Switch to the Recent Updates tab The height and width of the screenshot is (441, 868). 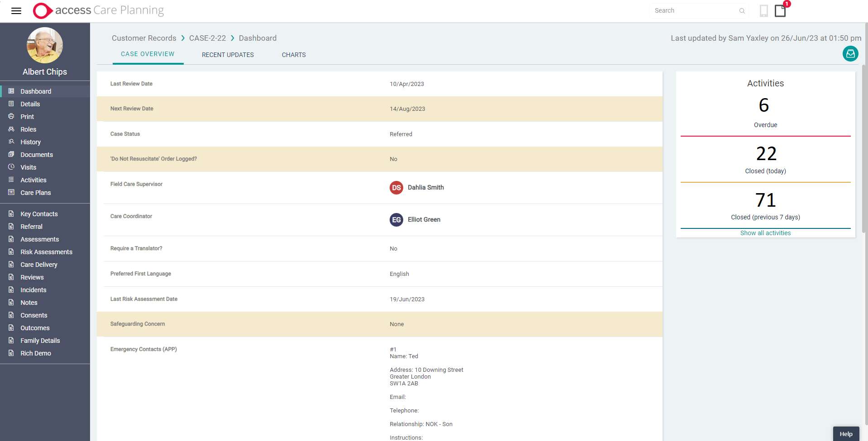[228, 55]
